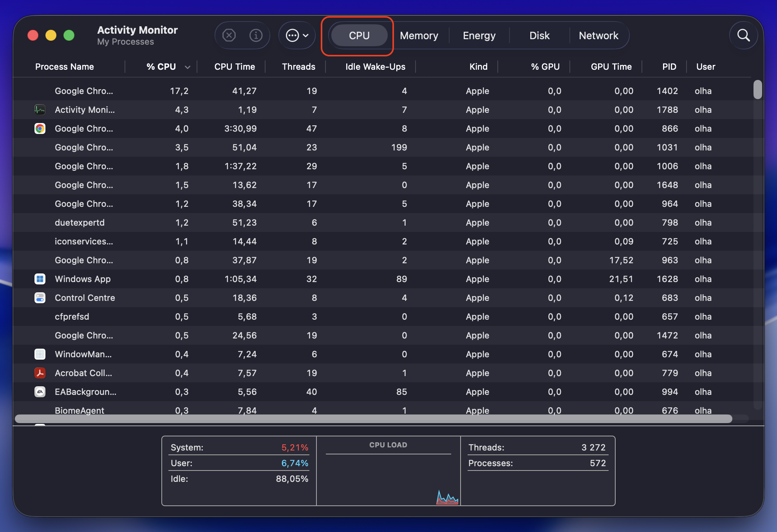This screenshot has width=777, height=532.
Task: Click the PID 964 cell
Action: (670, 204)
